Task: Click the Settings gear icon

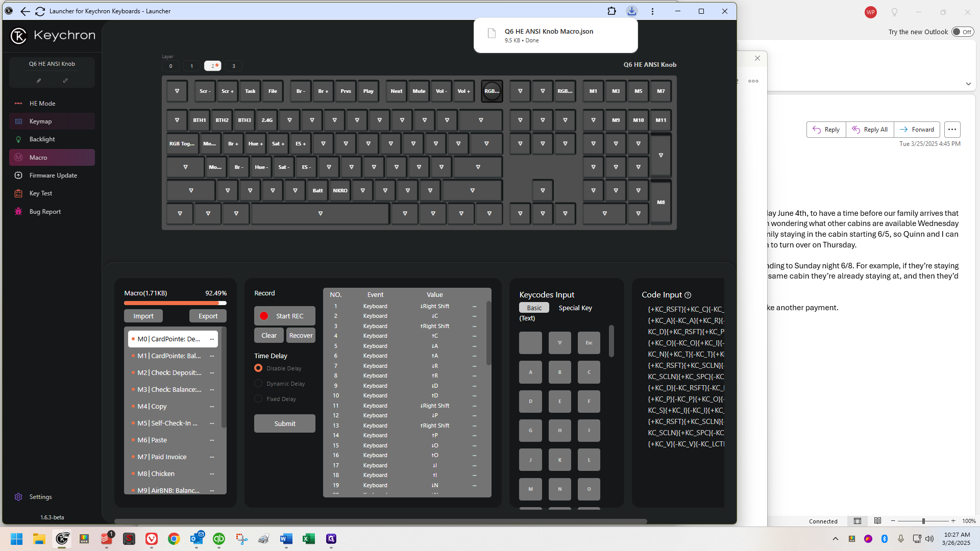Action: coord(18,497)
